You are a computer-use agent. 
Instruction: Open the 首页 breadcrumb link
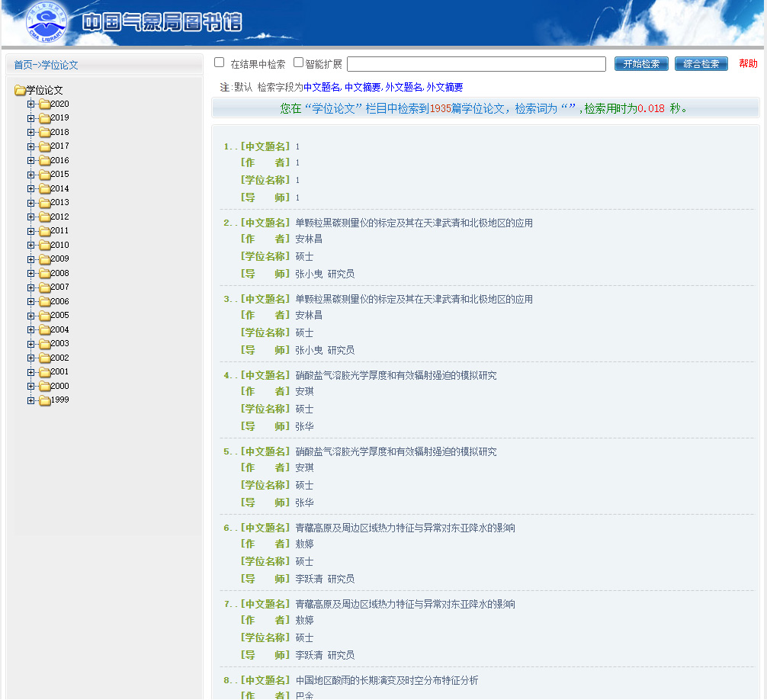(x=23, y=66)
